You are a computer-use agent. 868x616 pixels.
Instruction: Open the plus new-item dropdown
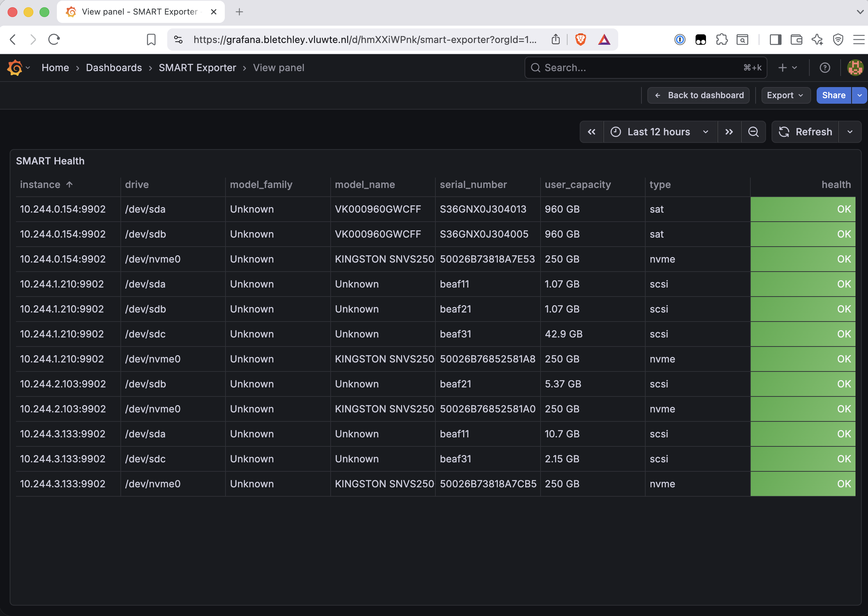pyautogui.click(x=788, y=68)
